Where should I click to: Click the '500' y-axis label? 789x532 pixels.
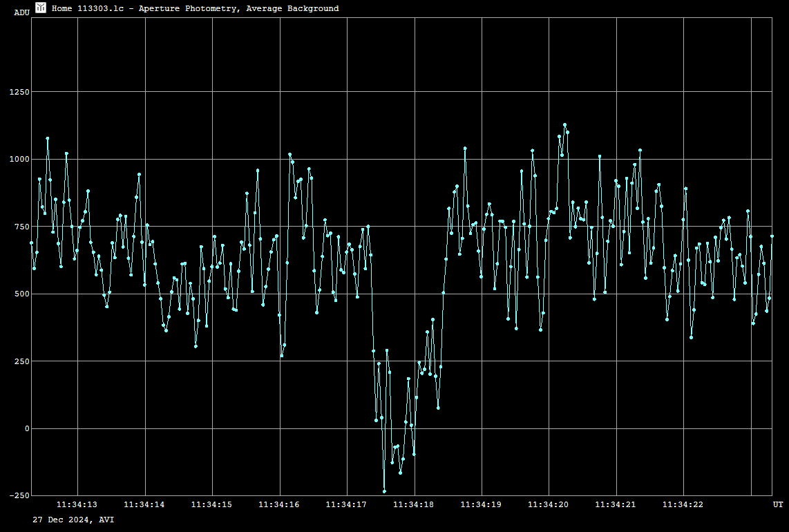pyautogui.click(x=22, y=294)
